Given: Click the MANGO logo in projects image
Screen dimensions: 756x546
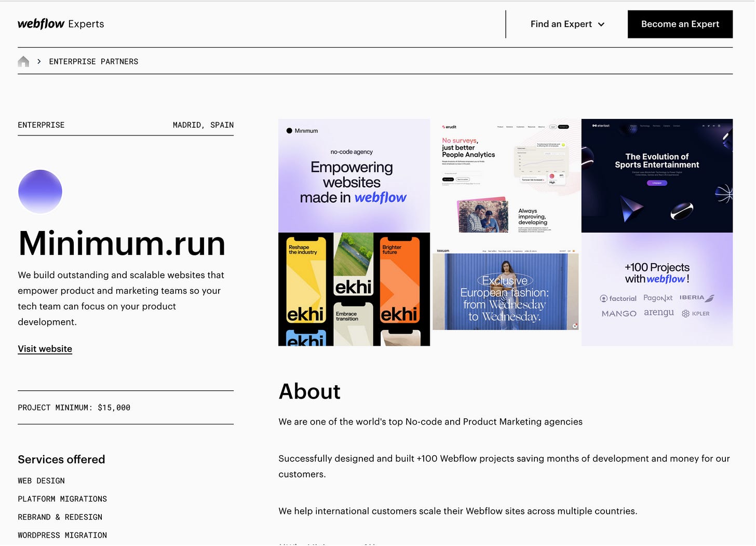Looking at the screenshot, I should [619, 313].
